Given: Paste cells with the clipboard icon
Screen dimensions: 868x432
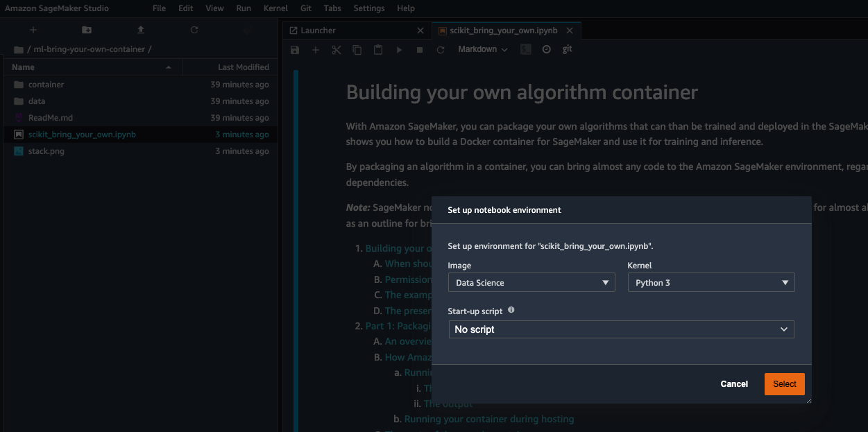Looking at the screenshot, I should click(x=377, y=49).
